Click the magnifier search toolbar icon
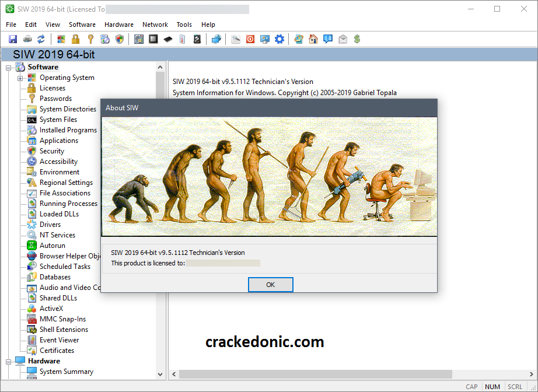 [x=236, y=39]
